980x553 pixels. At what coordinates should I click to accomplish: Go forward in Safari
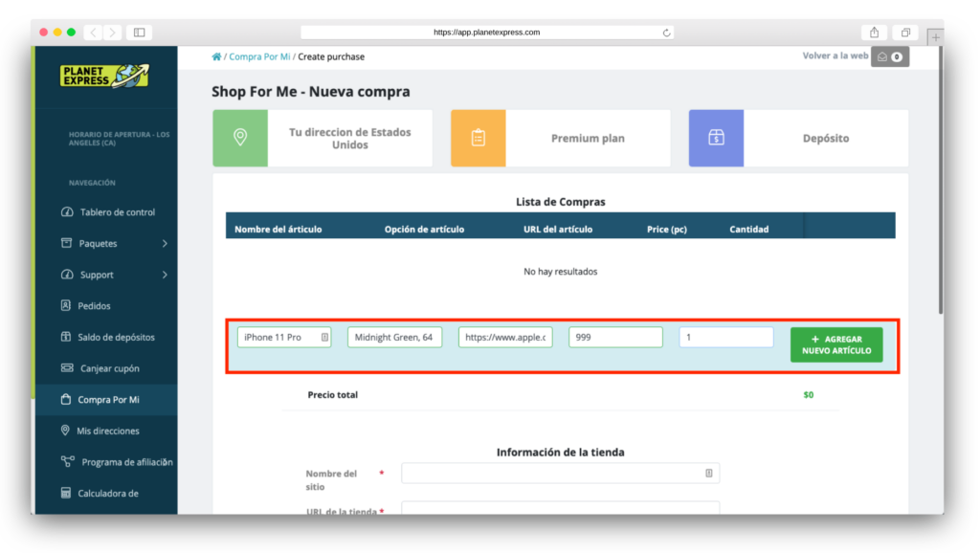coord(112,33)
